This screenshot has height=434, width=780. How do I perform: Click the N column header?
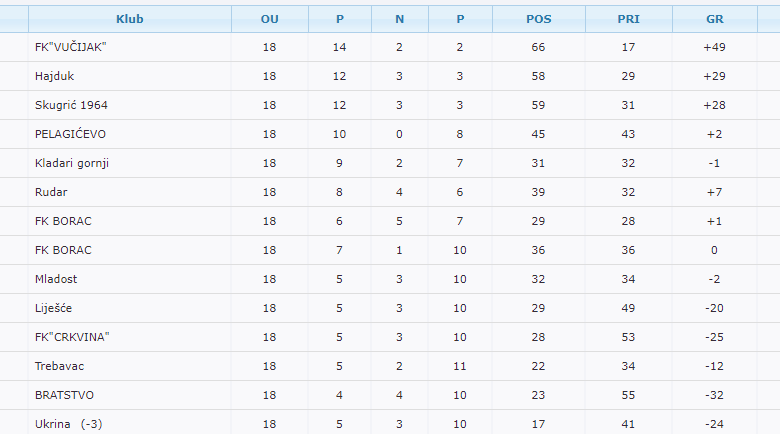tap(400, 19)
